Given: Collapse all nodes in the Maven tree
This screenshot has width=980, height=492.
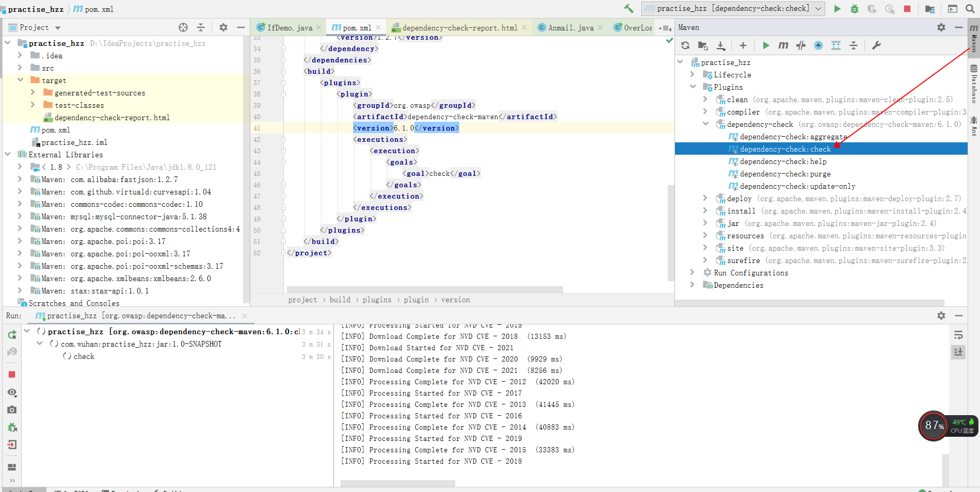Looking at the screenshot, I should 854,45.
